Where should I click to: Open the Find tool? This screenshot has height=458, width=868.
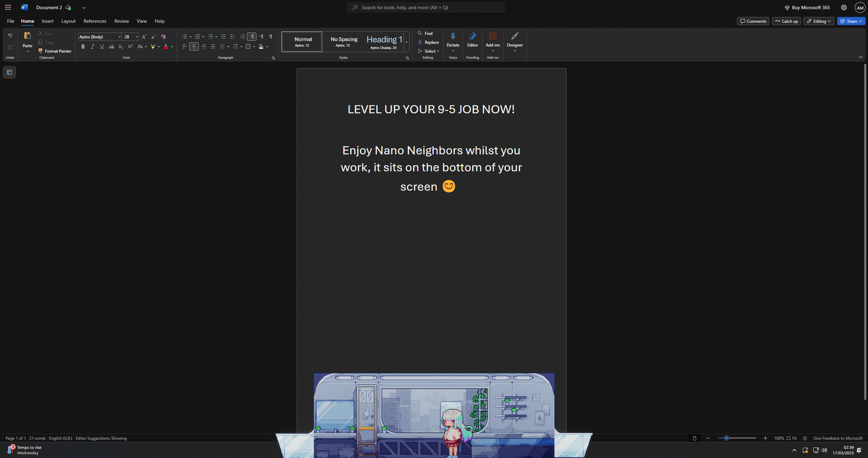[x=425, y=33]
